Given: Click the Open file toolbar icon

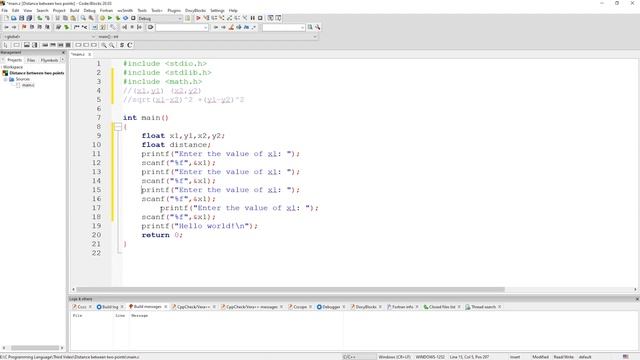Looking at the screenshot, I should click(x=13, y=18).
